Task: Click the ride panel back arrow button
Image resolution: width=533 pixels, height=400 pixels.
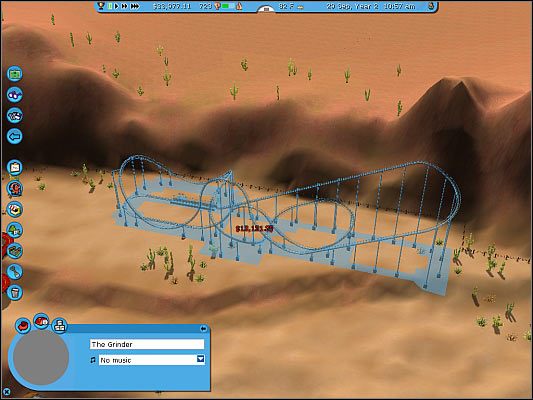Action: click(x=203, y=328)
